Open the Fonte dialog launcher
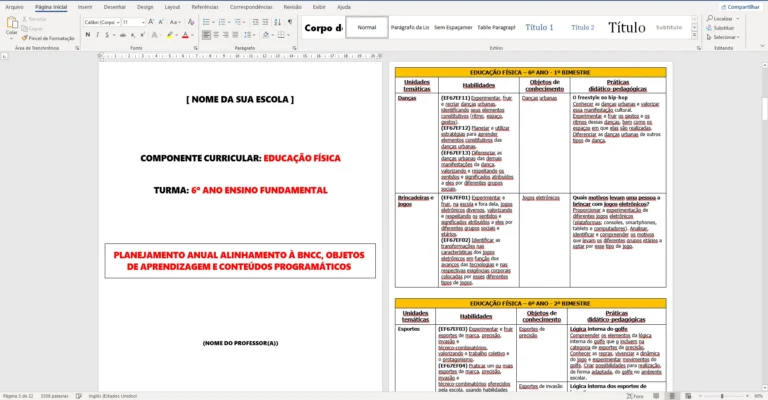768x400 pixels. click(x=196, y=48)
